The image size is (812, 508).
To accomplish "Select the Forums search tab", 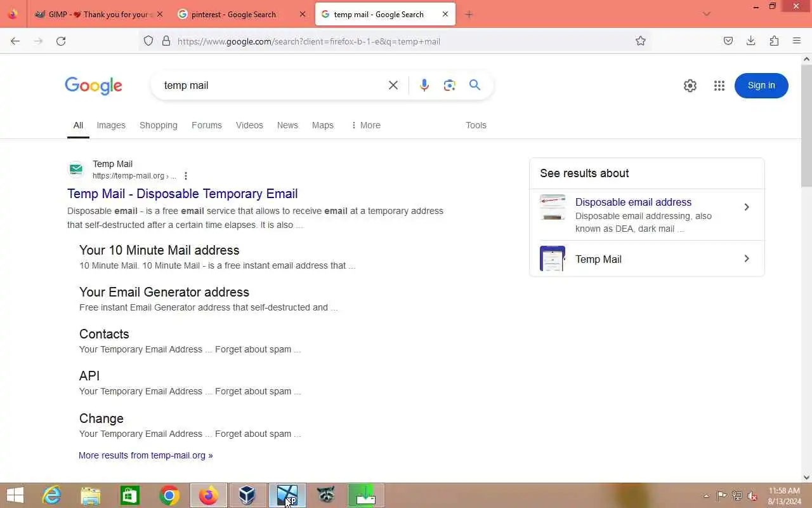I will [207, 125].
